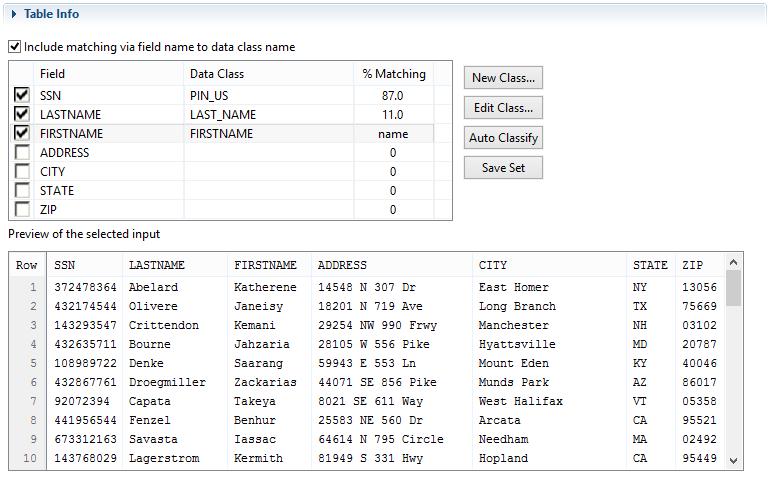Click last name Lagerstrom
Screen dimensions: 771x481
click(x=164, y=458)
